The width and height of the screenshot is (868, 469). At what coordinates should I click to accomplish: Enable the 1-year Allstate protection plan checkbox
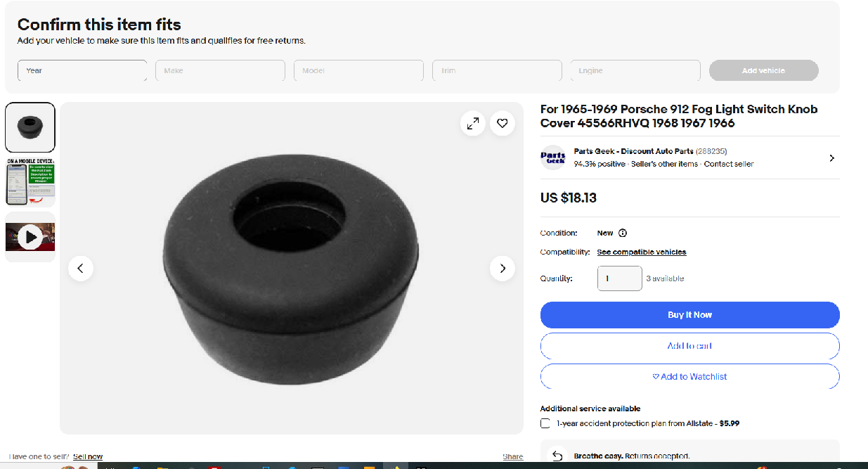click(x=545, y=423)
